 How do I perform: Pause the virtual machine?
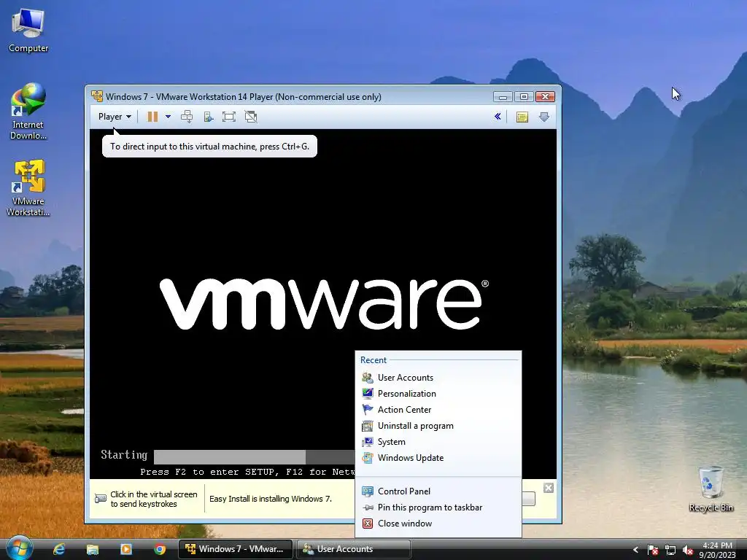point(152,117)
